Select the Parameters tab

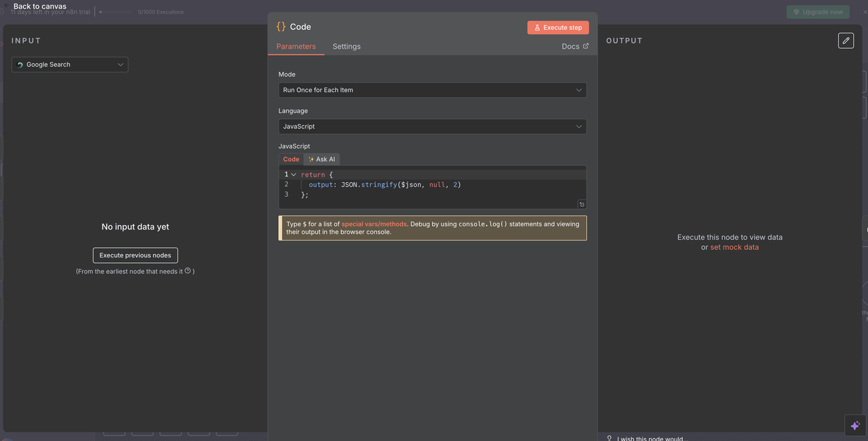tap(296, 47)
